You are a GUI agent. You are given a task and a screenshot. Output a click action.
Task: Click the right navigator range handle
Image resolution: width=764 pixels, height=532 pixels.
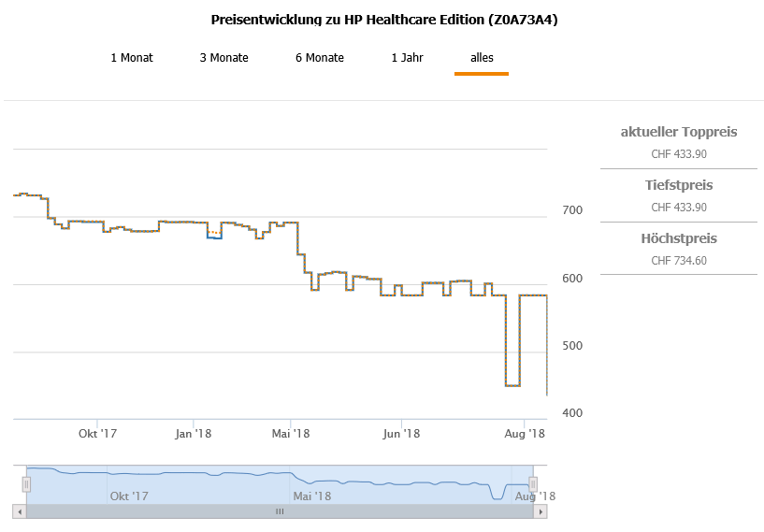[533, 483]
